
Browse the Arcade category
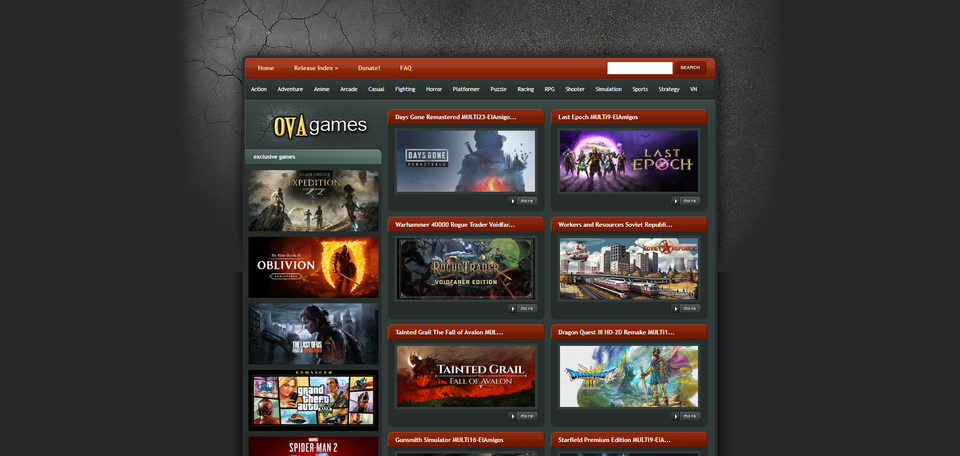tap(349, 89)
